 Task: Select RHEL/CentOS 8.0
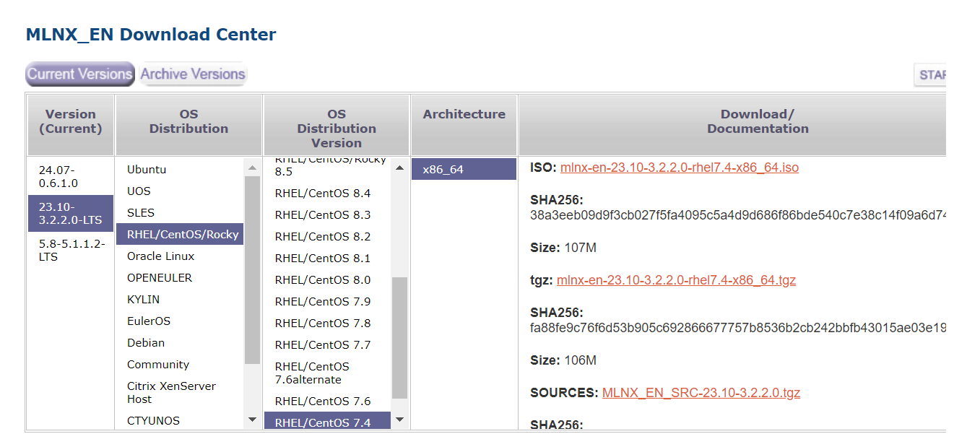pyautogui.click(x=328, y=279)
